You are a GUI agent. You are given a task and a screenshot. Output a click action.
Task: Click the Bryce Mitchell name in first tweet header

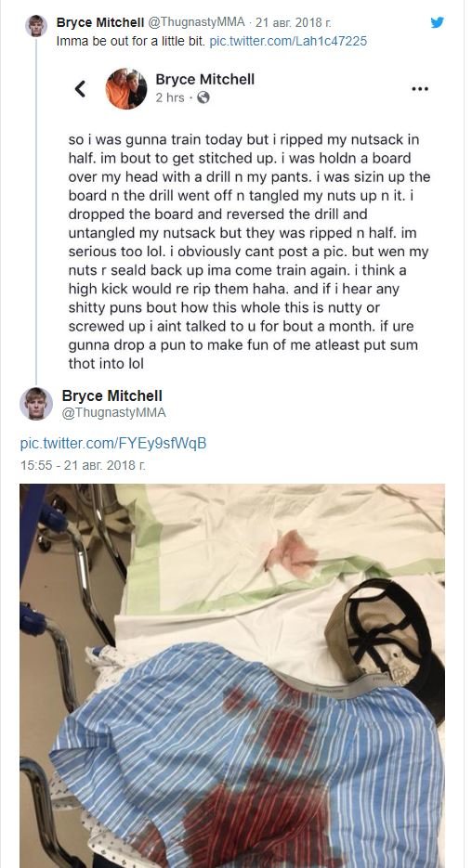pos(100,22)
